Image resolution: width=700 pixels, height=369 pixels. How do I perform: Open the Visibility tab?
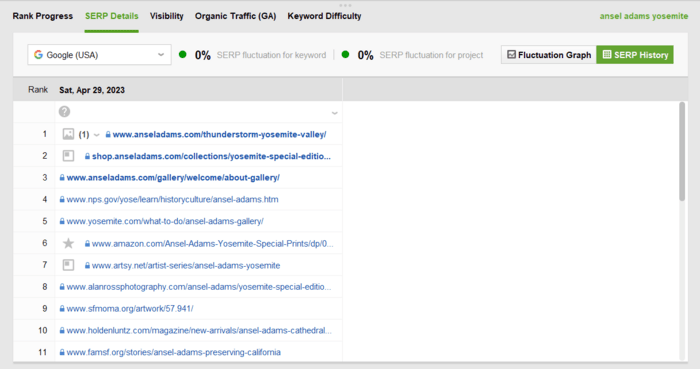(x=167, y=16)
